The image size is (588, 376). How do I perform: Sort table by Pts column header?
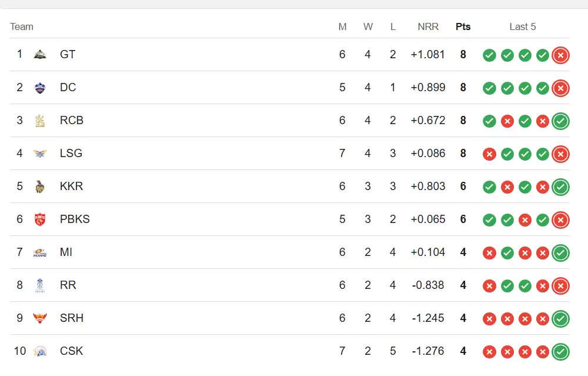(x=463, y=26)
